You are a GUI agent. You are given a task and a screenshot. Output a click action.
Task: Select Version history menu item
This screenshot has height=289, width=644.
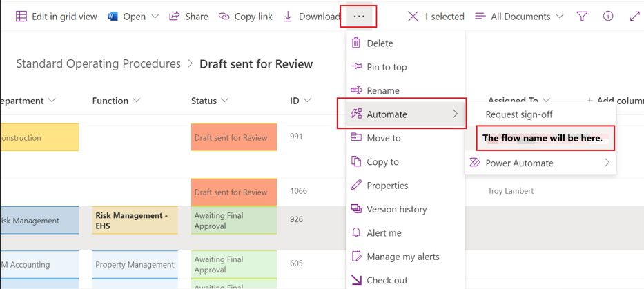coord(396,209)
